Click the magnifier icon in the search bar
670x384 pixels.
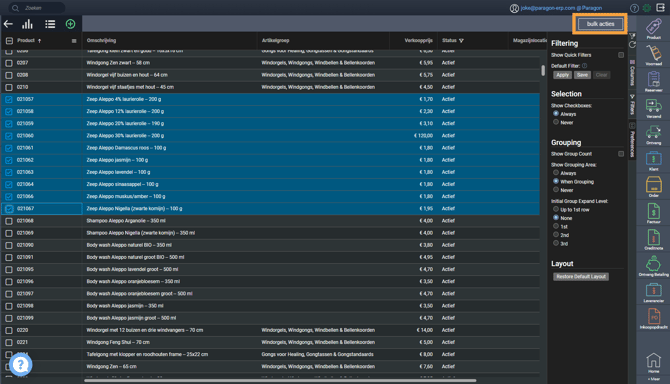[15, 8]
